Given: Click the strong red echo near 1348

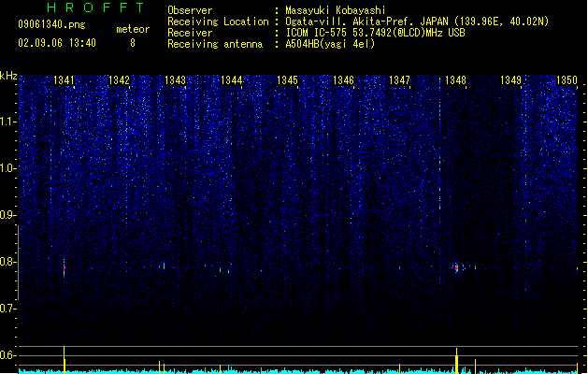Looking at the screenshot, I should (x=456, y=267).
